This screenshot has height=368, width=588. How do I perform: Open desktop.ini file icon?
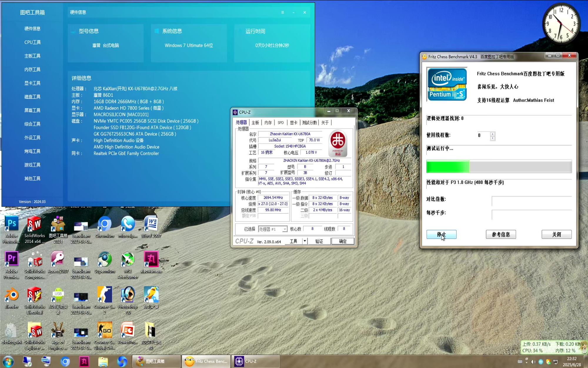tap(11, 333)
